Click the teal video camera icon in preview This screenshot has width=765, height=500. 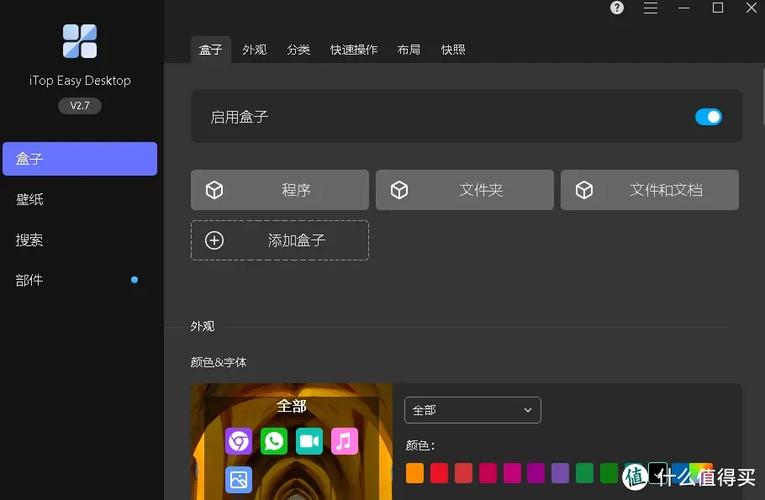309,441
